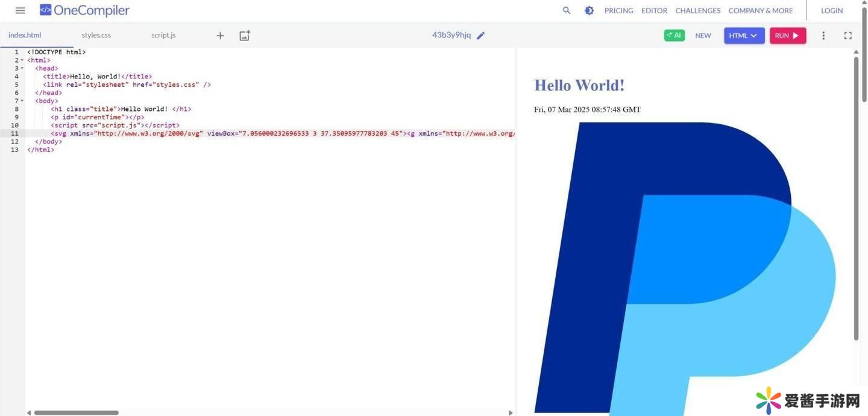Open the PRICING menu item

pyautogui.click(x=618, y=11)
